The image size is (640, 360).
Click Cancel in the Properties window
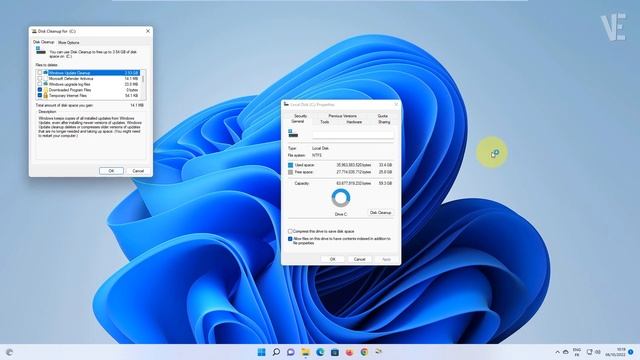359,259
